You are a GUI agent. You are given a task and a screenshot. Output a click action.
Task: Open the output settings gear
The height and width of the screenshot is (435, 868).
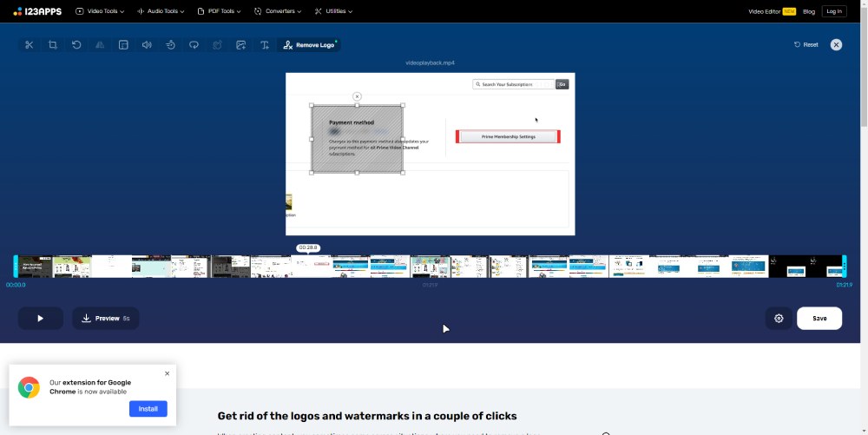tap(779, 319)
